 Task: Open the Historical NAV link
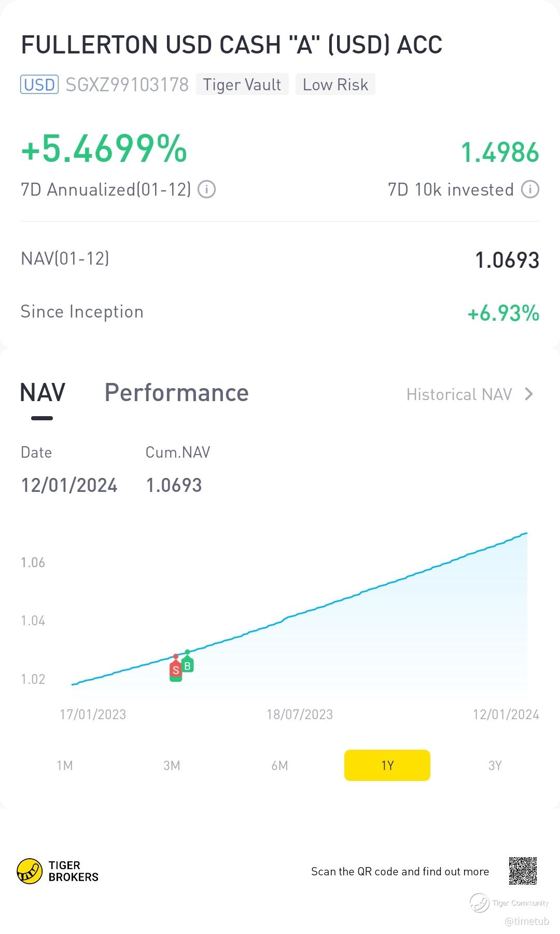pos(459,394)
